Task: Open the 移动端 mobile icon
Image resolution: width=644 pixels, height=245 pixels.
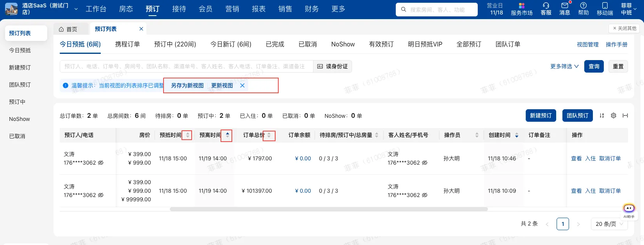Action: click(x=605, y=9)
